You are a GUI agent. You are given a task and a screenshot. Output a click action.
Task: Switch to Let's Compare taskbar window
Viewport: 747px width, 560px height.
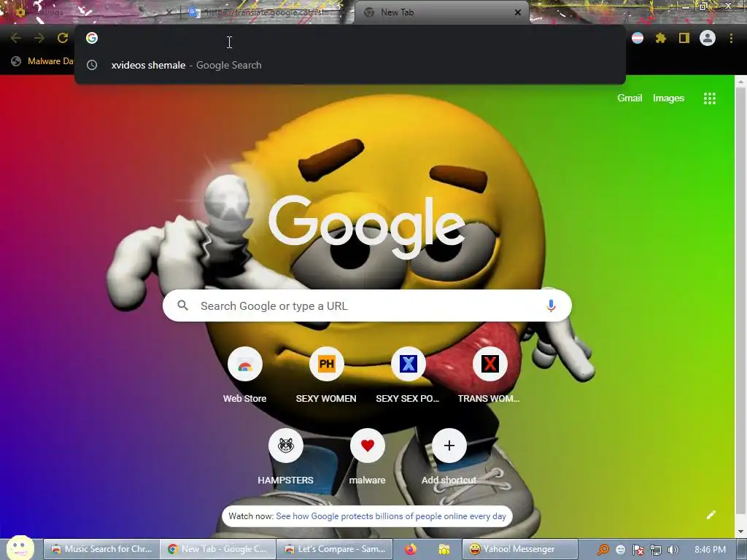335,549
